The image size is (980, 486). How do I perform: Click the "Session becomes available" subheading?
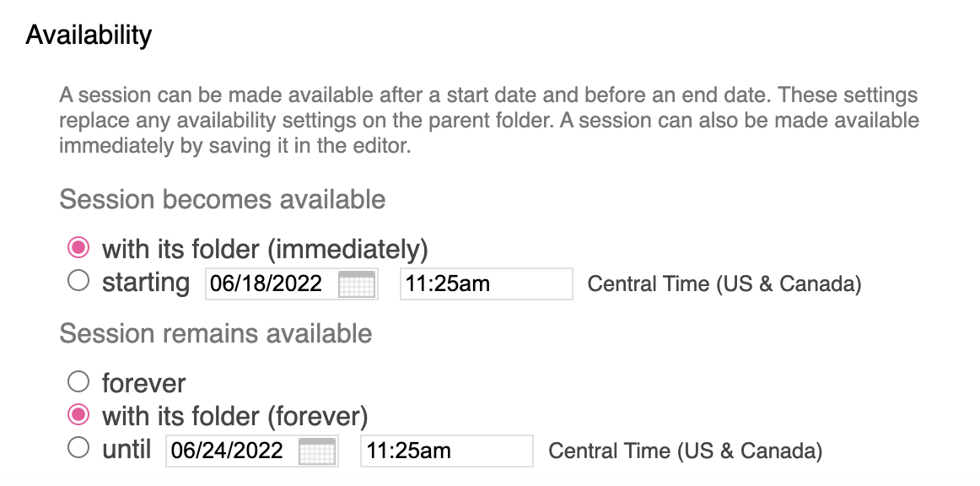(223, 200)
